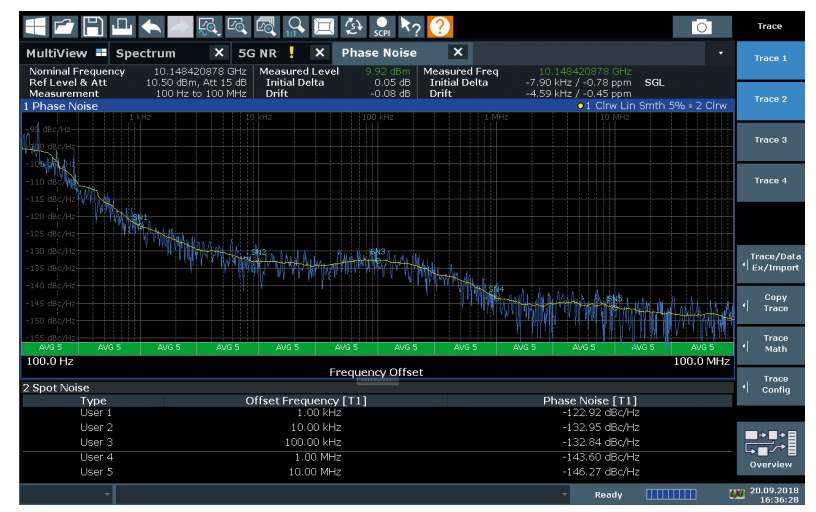
Task: Click the 5G NR yellow warning icon
Action: (x=291, y=53)
